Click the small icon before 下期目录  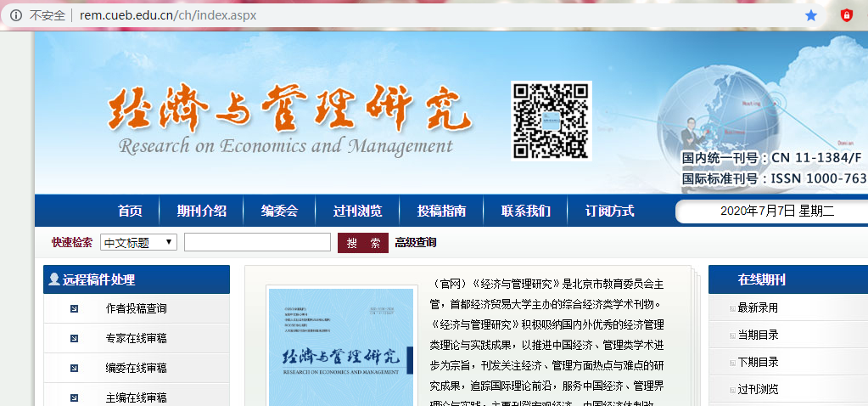[x=732, y=363]
